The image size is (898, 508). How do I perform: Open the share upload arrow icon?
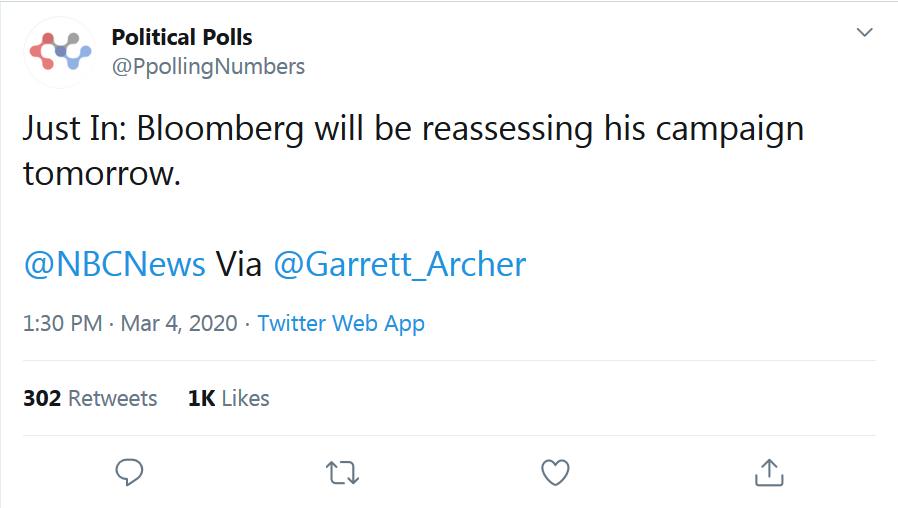pos(769,472)
